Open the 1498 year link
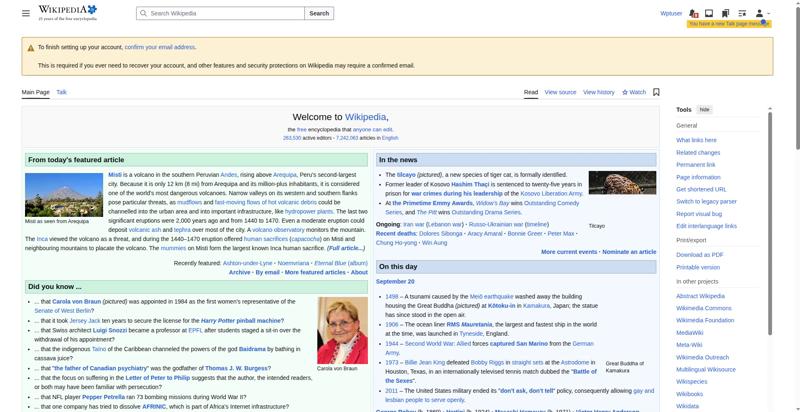The height and width of the screenshot is (412, 800). click(x=391, y=297)
